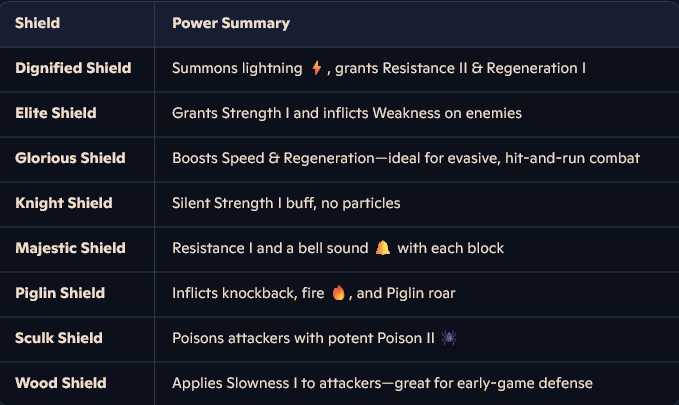679x405 pixels.
Task: Select the Shield column header
Action: point(38,23)
